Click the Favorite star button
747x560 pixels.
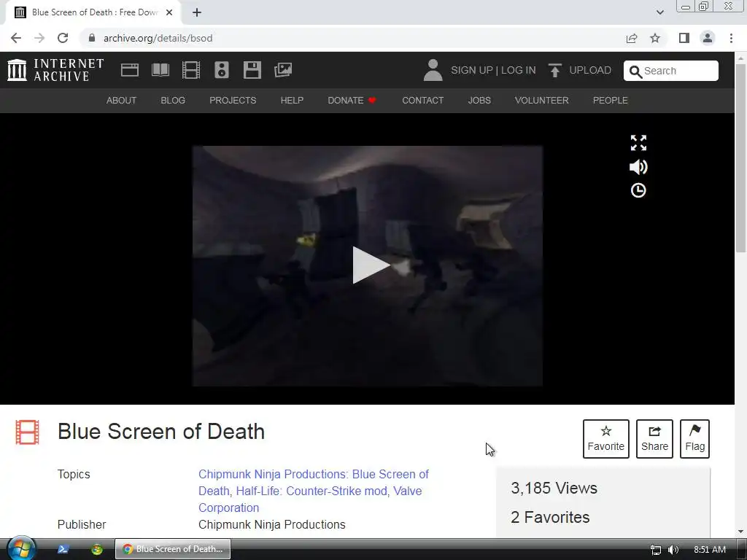(x=606, y=439)
